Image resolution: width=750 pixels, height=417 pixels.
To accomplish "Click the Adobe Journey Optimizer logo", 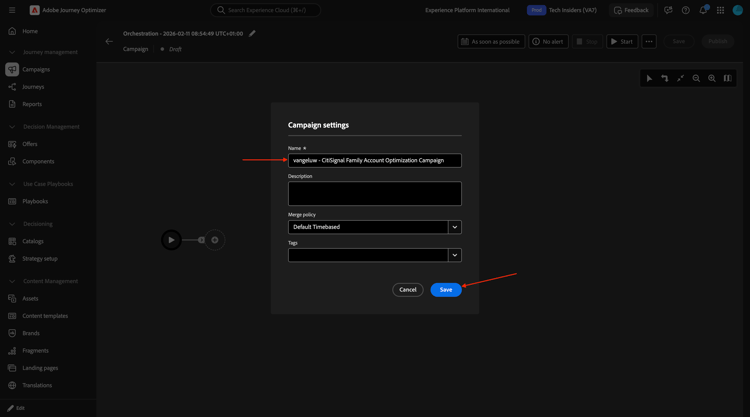I will 34,10.
